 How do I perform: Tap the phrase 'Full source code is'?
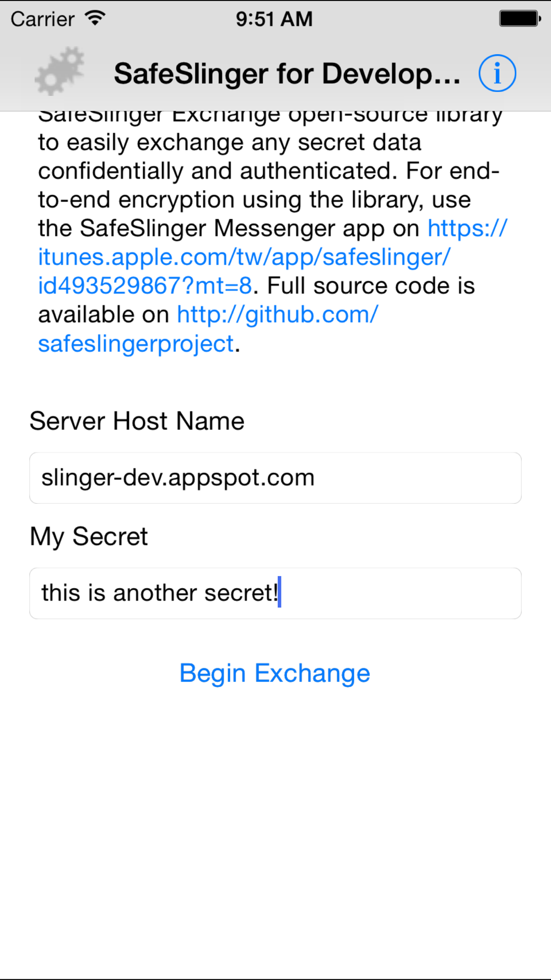point(371,286)
